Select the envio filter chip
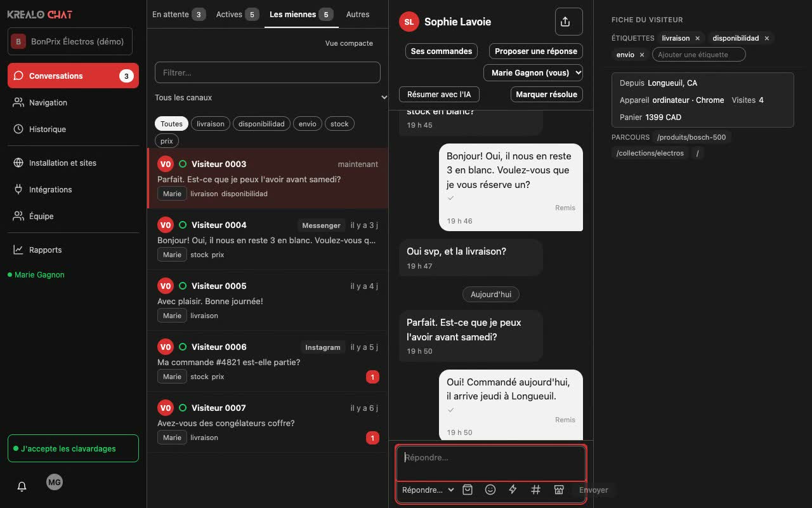Screen dimensions: 812x508 (308, 124)
